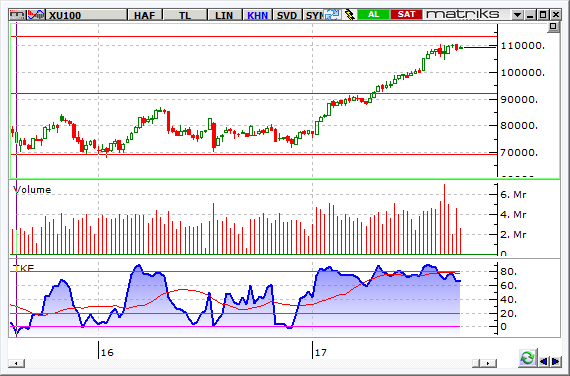Click the 20 level on TKE axis

pos(509,313)
